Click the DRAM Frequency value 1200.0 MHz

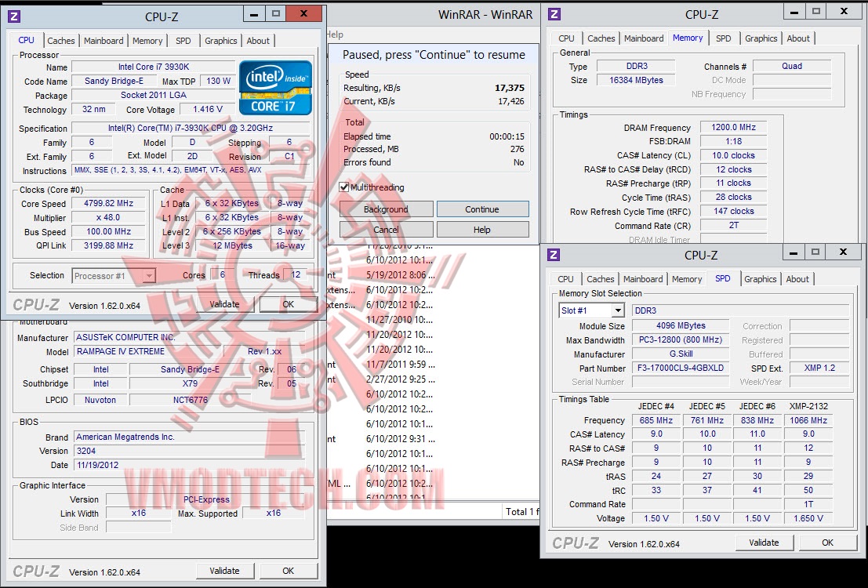[x=733, y=127]
